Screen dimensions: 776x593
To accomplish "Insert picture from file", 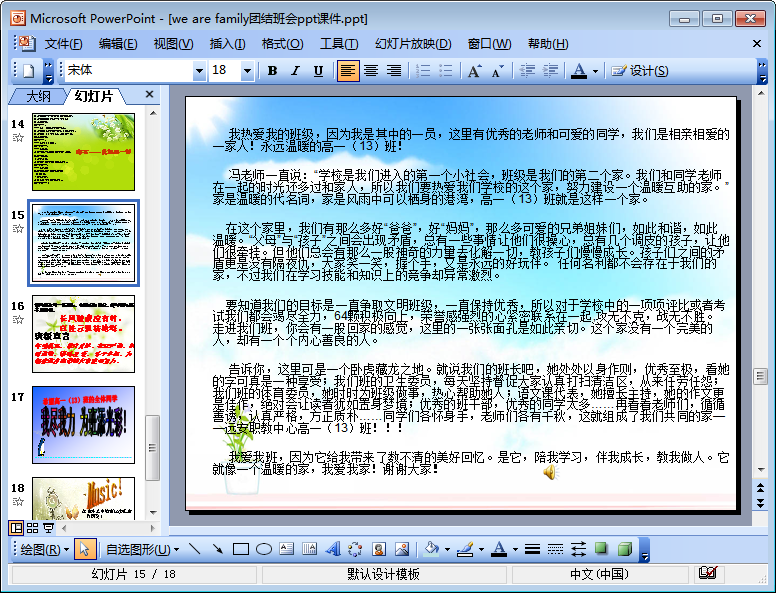I will [402, 549].
